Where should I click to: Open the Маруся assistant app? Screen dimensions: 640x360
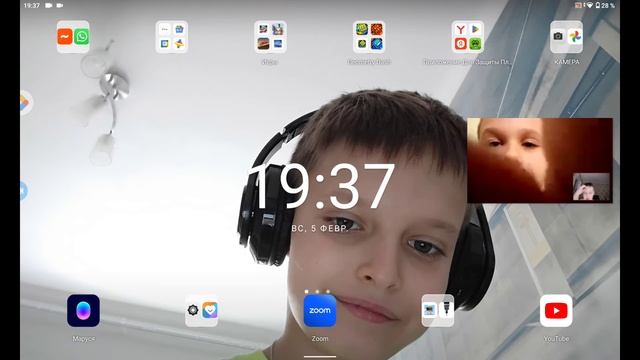pyautogui.click(x=83, y=311)
